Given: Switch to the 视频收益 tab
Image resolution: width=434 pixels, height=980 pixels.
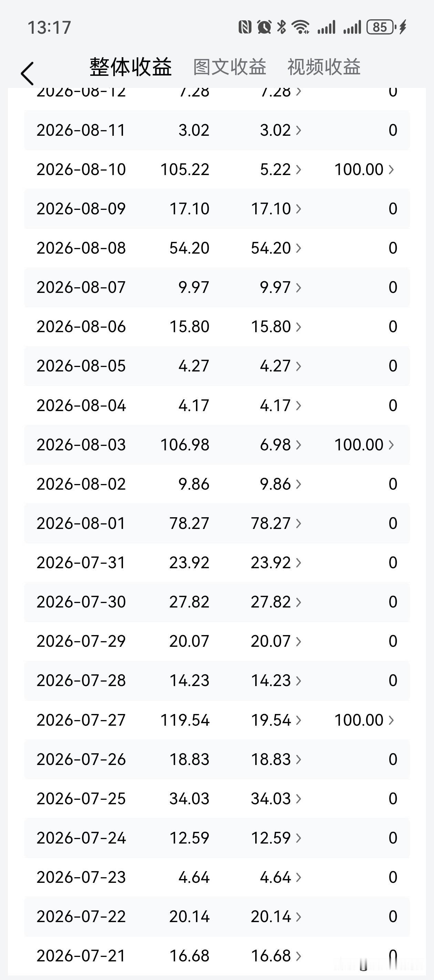Looking at the screenshot, I should [x=324, y=67].
